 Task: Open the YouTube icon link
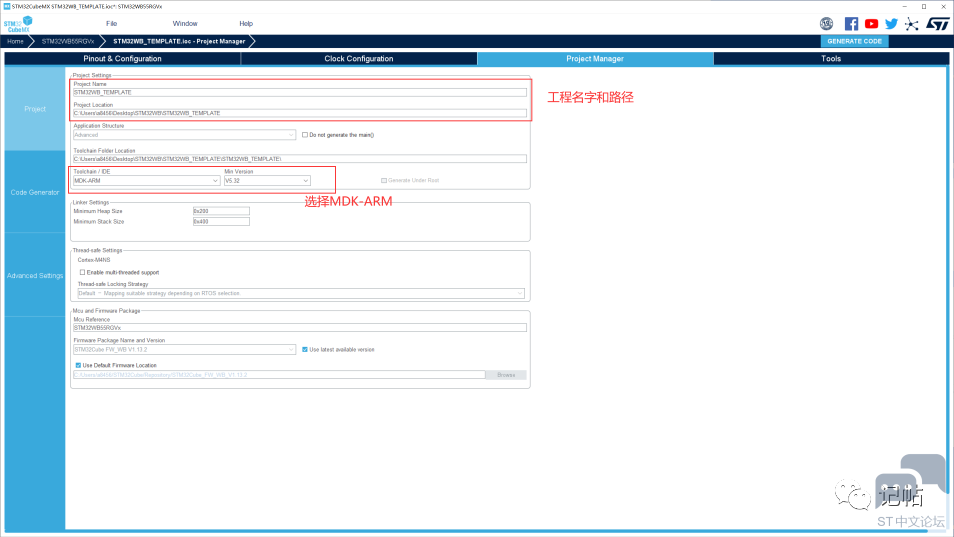[871, 23]
